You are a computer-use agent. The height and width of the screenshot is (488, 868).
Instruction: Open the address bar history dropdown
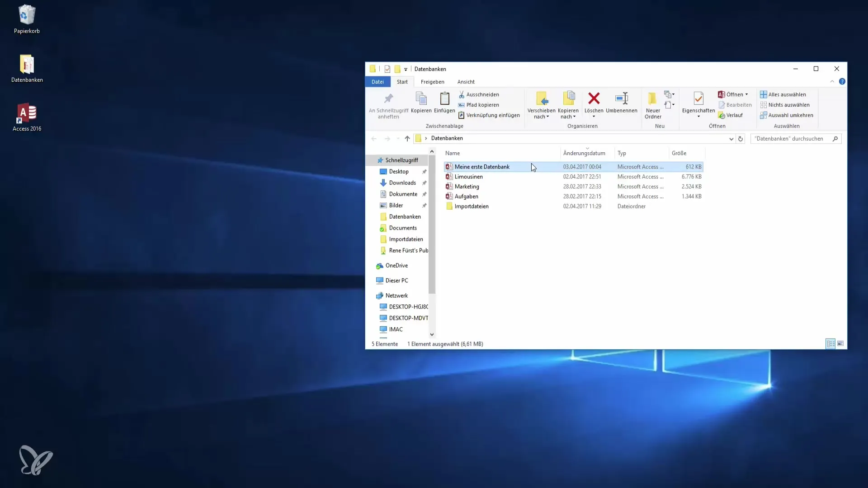click(731, 139)
